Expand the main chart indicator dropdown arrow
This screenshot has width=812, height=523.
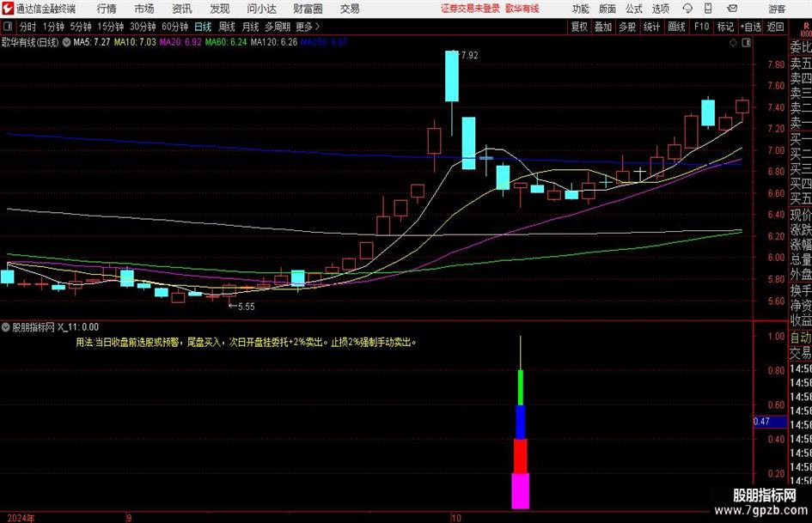(66, 42)
